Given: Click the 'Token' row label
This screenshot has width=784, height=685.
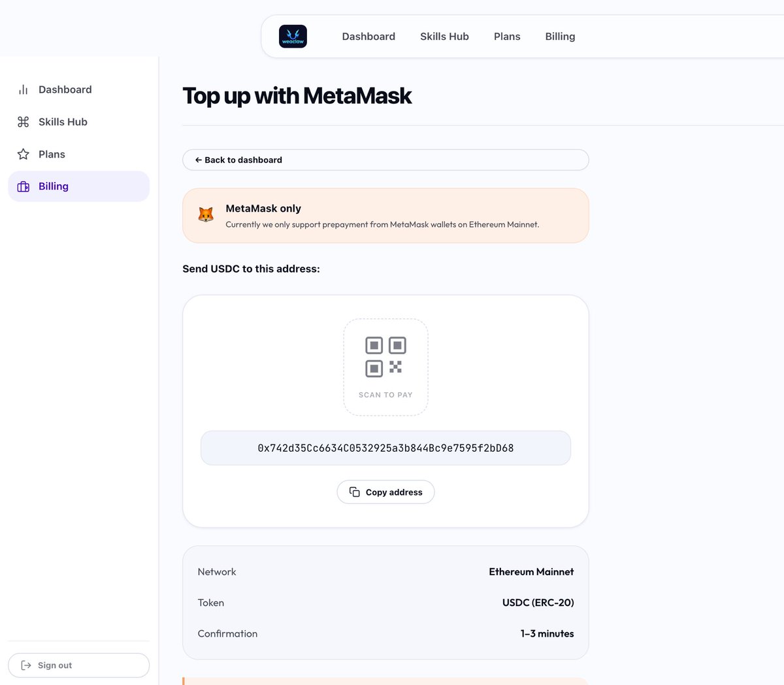Looking at the screenshot, I should 211,603.
